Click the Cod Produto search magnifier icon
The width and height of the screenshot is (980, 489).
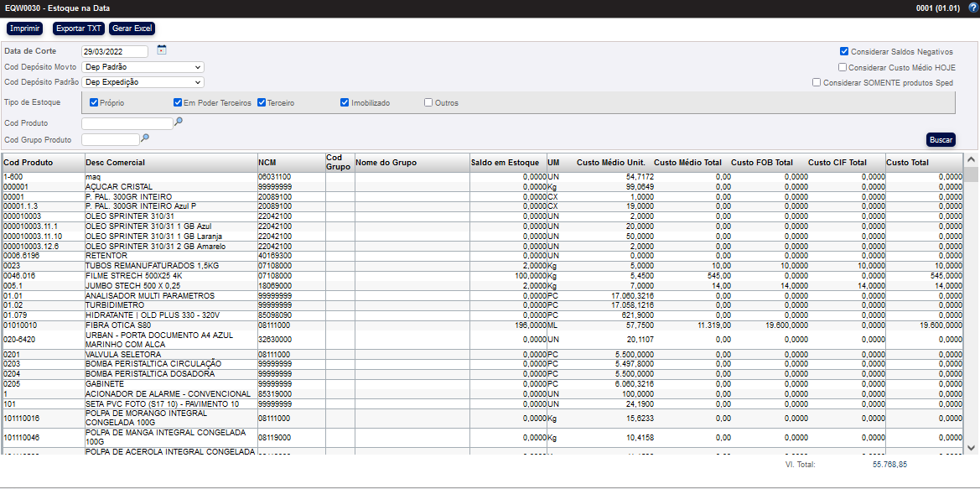point(178,122)
